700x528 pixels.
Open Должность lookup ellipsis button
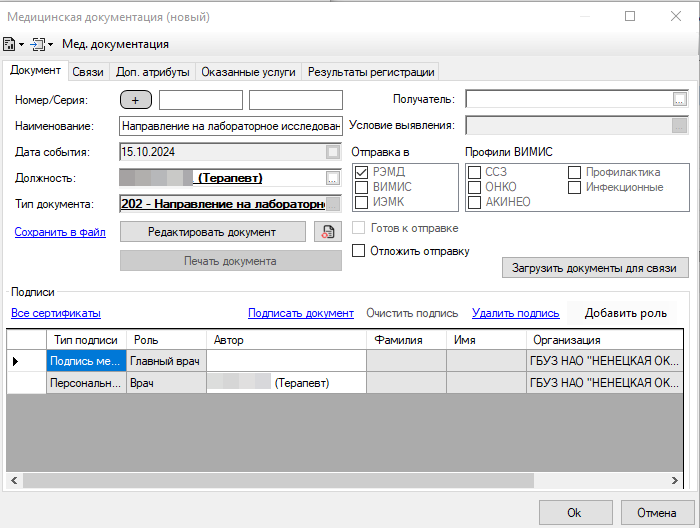(x=333, y=178)
